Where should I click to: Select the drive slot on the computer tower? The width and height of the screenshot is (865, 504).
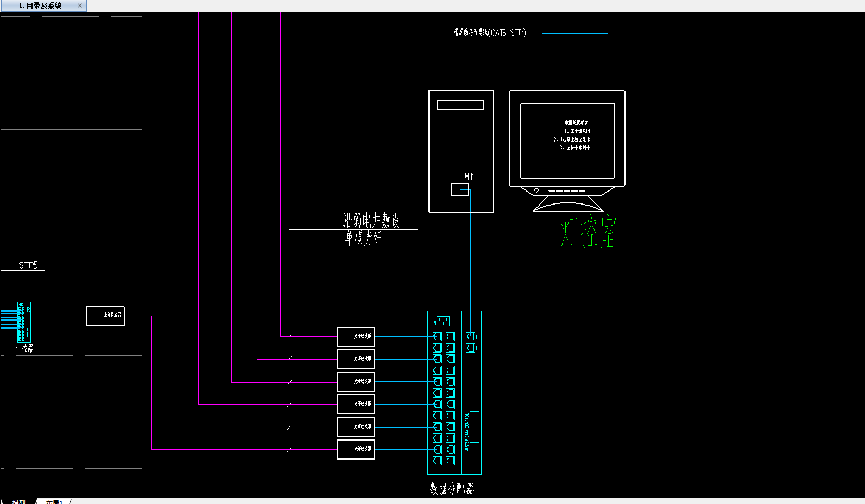point(460,105)
